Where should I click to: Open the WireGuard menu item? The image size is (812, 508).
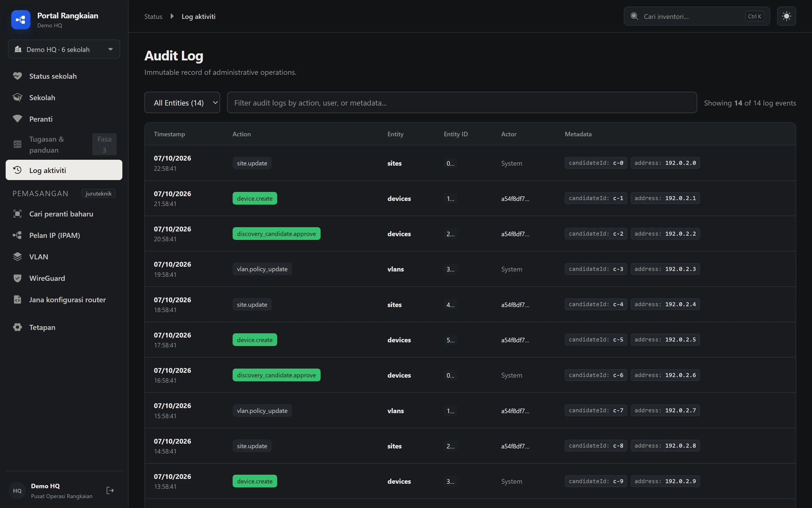64,278
